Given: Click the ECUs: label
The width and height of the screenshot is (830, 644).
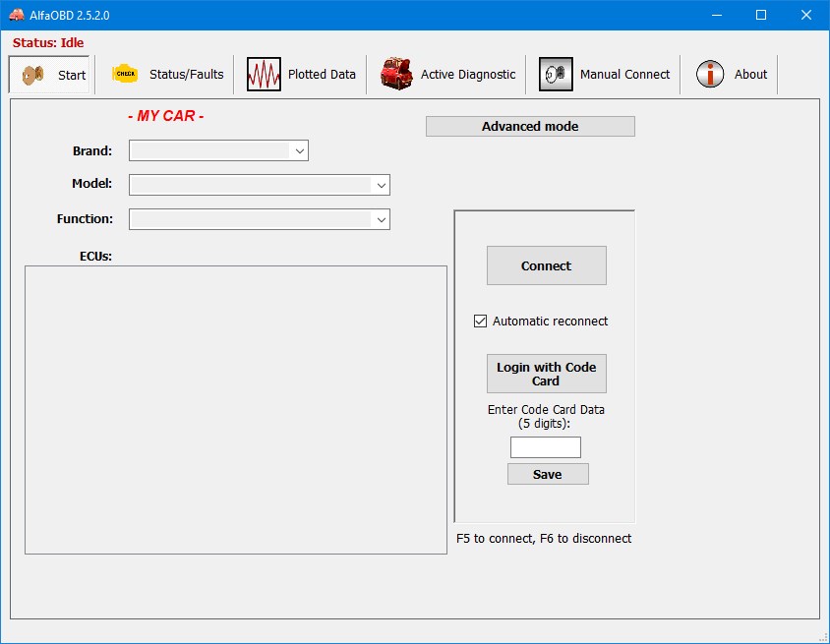Looking at the screenshot, I should (95, 257).
